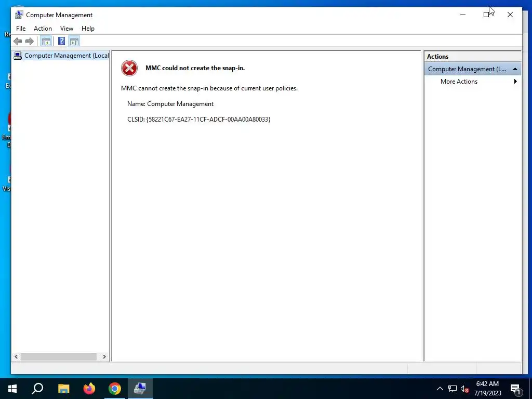Open the View menu
Screen dimensions: 532x399
66,29
